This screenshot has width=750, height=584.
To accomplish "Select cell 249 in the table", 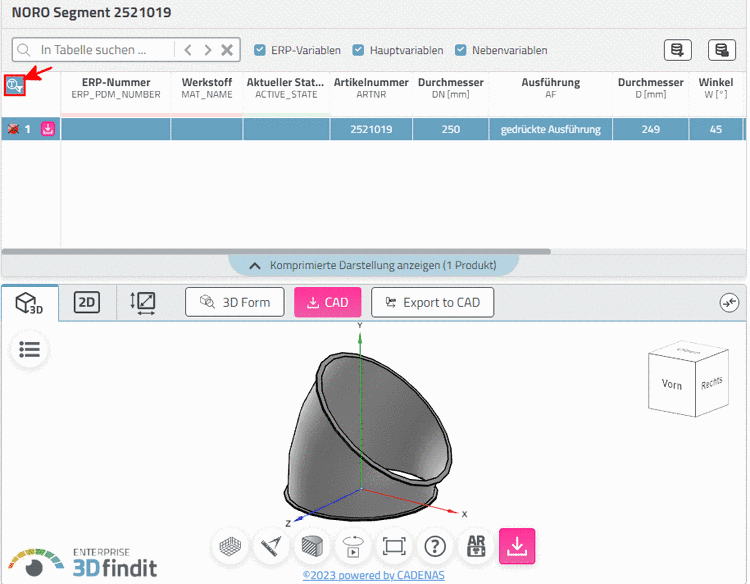I will (651, 129).
